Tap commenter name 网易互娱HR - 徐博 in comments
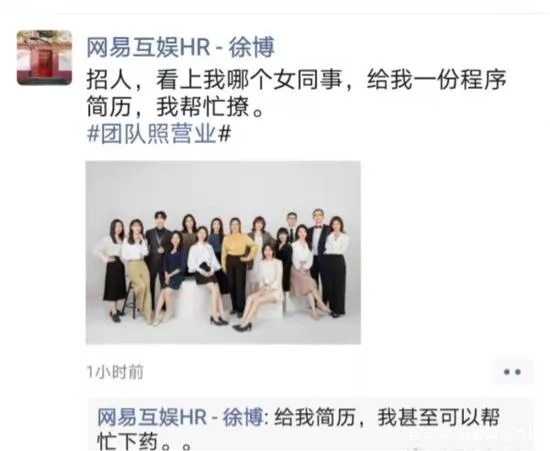This screenshot has width=550, height=451. (180, 417)
